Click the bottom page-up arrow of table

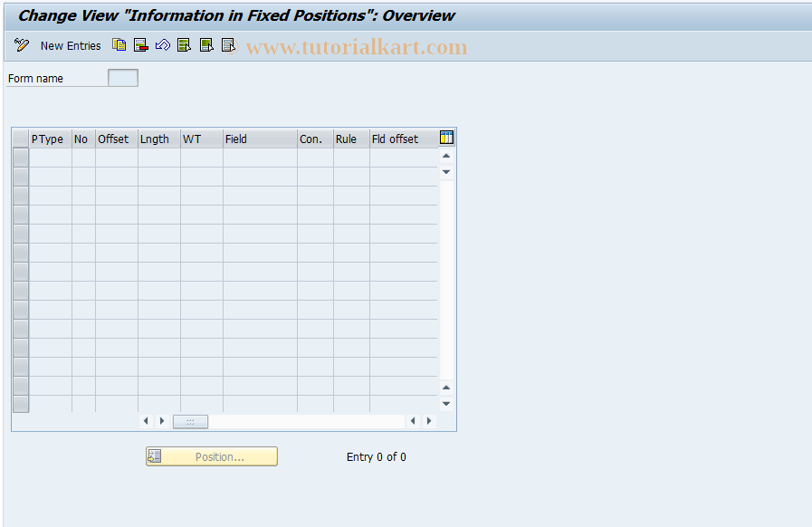446,388
